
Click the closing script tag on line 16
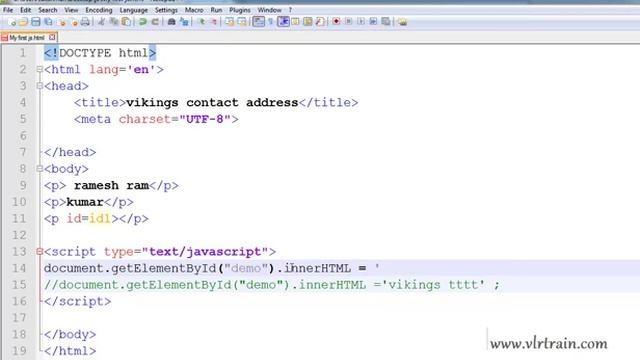pyautogui.click(x=78, y=301)
